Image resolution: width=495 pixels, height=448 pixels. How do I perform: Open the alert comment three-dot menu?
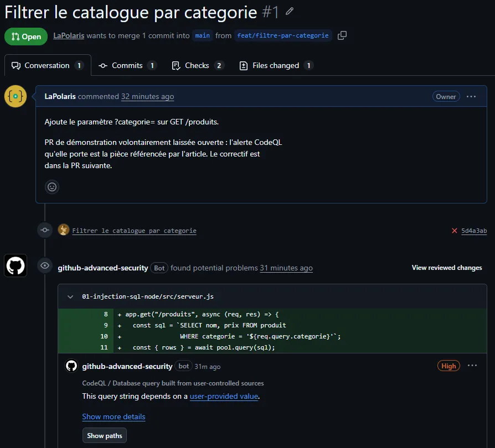pos(472,366)
